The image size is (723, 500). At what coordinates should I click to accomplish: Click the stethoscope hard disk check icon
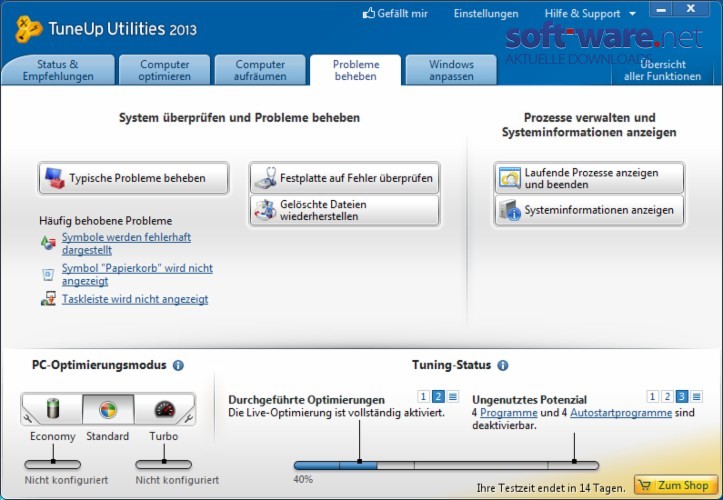pyautogui.click(x=266, y=178)
